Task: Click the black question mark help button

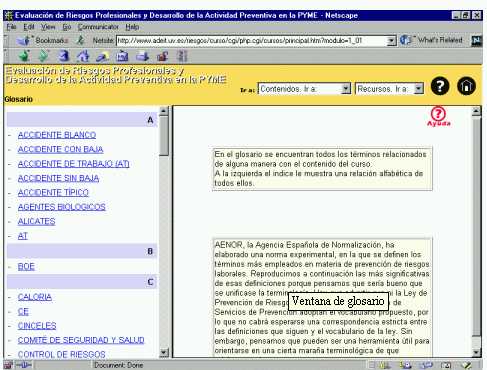Action: pos(440,86)
